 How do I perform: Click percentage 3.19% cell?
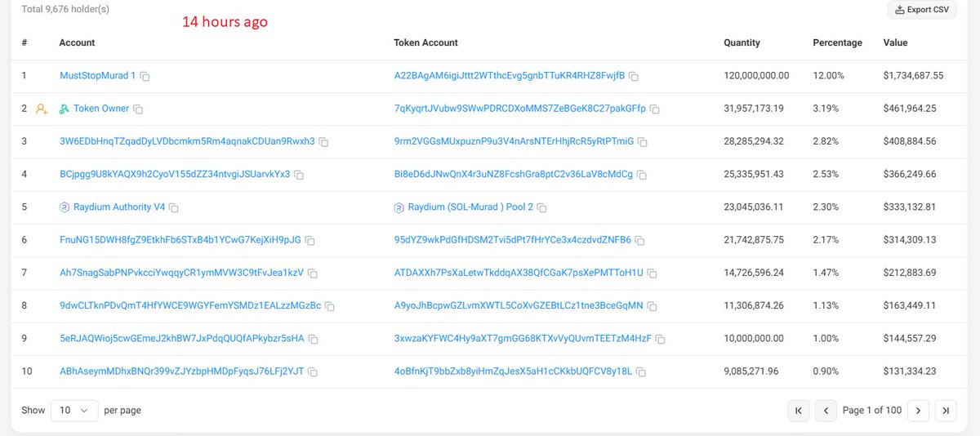point(826,109)
